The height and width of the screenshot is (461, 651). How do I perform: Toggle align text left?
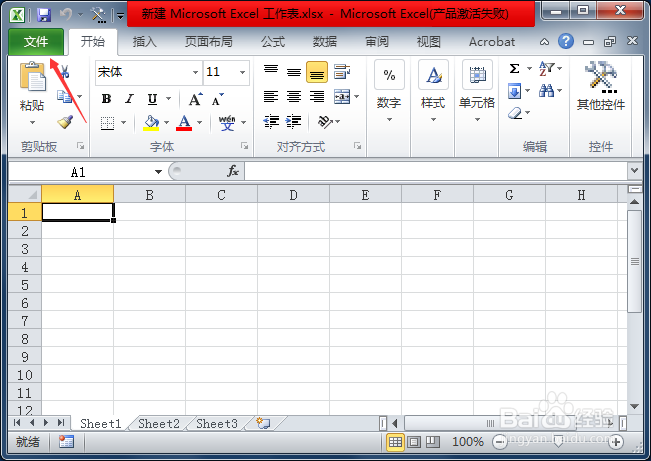271,97
